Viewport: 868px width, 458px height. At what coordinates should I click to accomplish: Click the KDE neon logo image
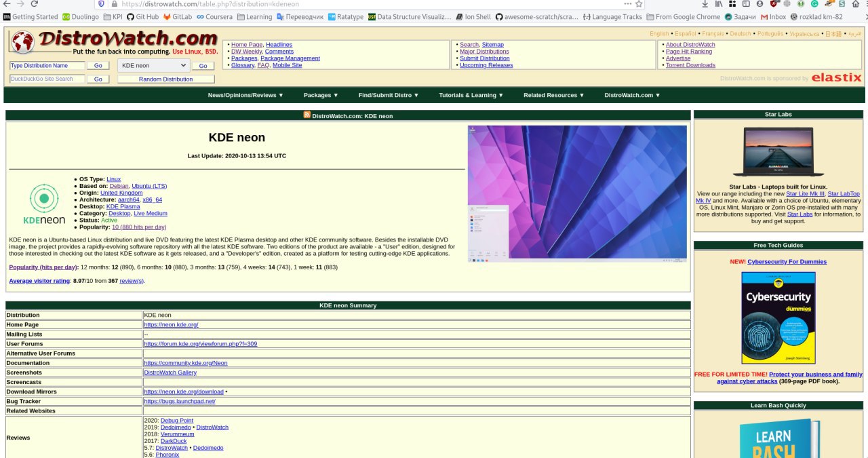[44, 204]
